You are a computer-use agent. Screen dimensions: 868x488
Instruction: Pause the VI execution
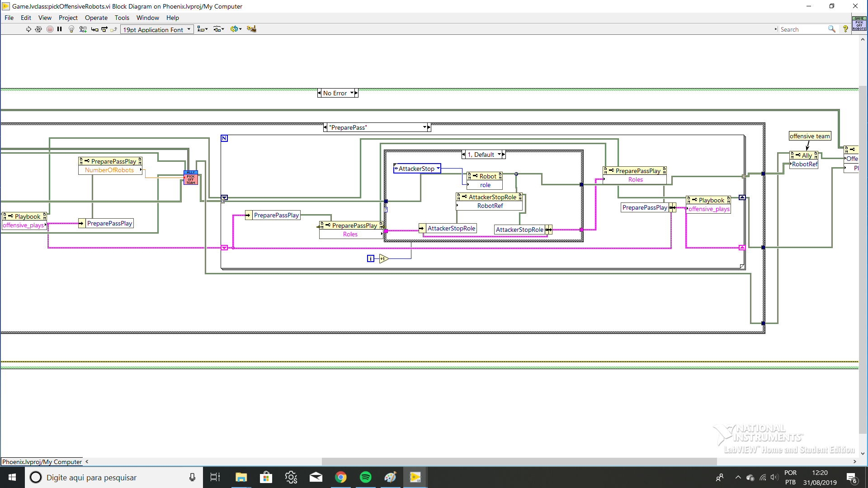[x=60, y=29]
